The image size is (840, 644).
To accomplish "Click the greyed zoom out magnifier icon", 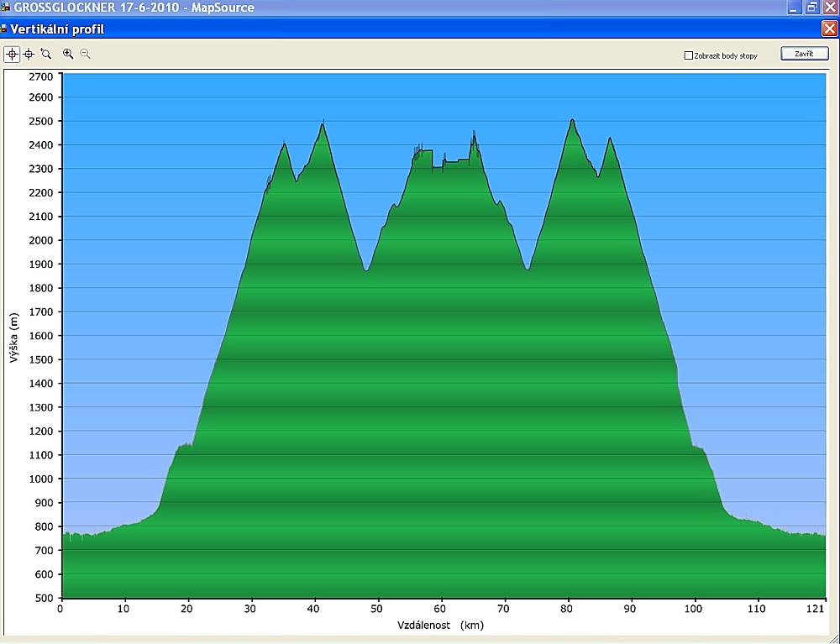I will pyautogui.click(x=85, y=54).
